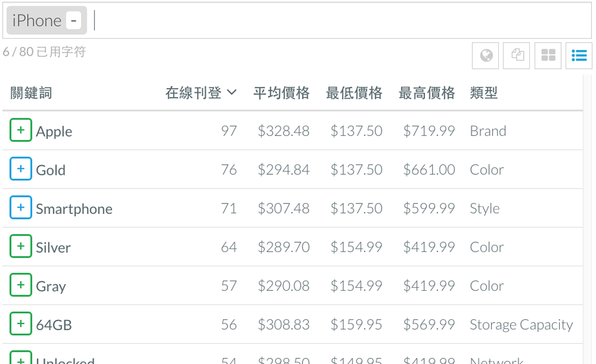The image size is (596, 364).
Task: Click the listing count 97
Action: click(229, 131)
